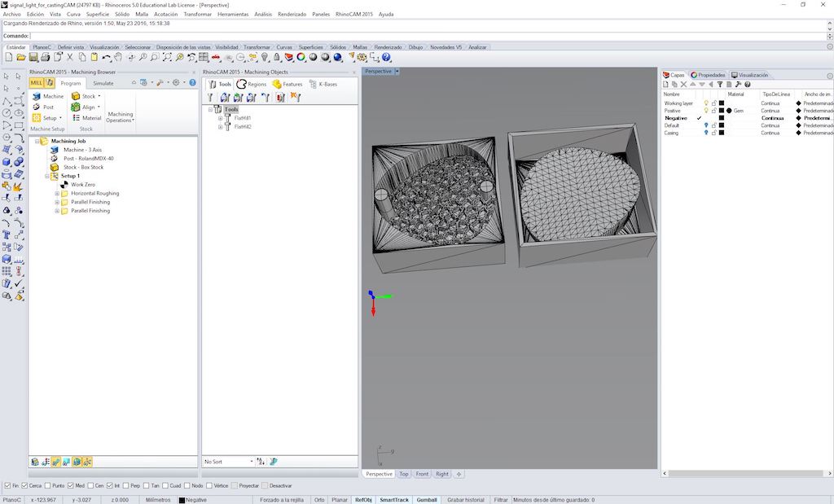Screen dimensions: 834x504
Task: Click the four-viewport layout icon
Action: click(204, 57)
